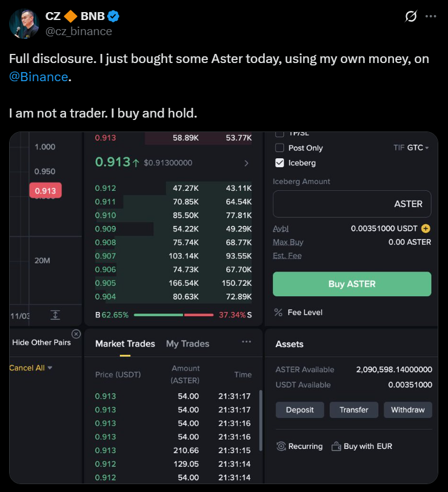Expand the 0.913 price details chevron
The width and height of the screenshot is (448, 492).
tap(246, 163)
